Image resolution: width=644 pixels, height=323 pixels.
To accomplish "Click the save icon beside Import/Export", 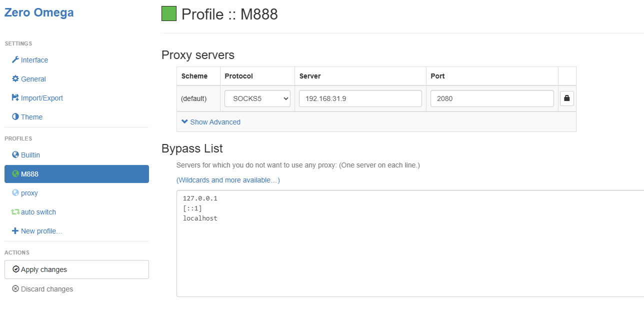I will pos(15,98).
